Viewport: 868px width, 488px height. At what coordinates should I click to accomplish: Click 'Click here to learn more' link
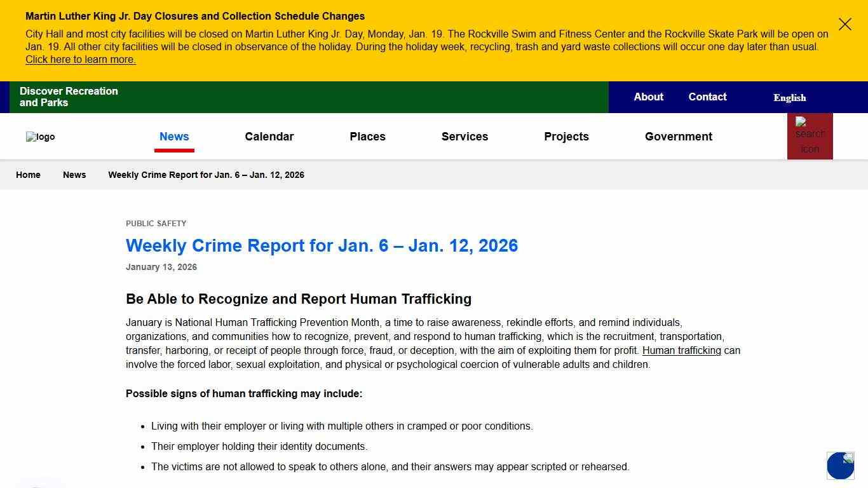pos(81,59)
